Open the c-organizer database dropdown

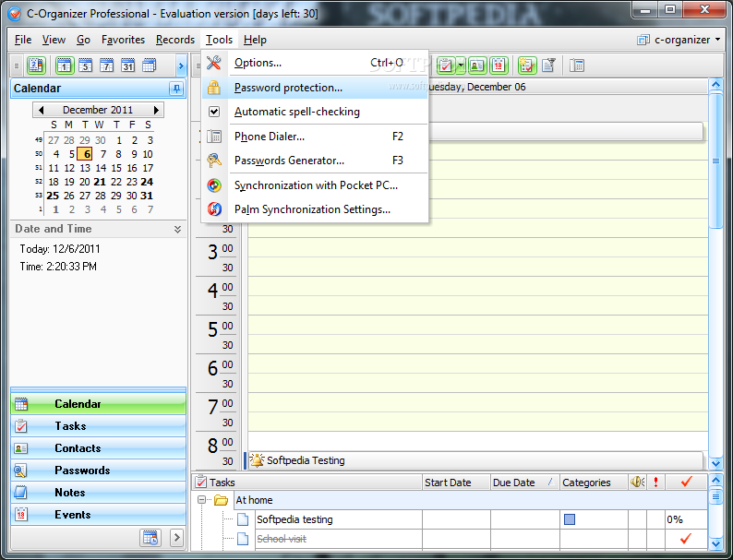(679, 40)
